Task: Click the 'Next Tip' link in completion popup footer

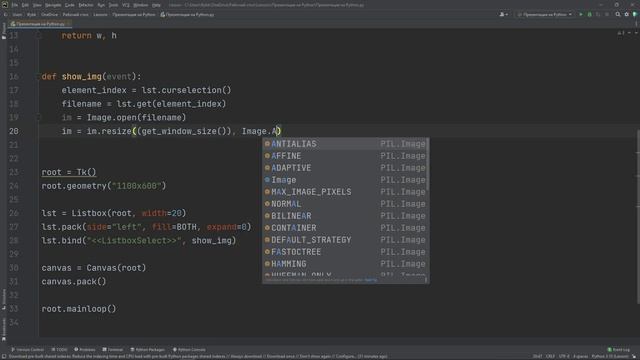Action: 371,280
